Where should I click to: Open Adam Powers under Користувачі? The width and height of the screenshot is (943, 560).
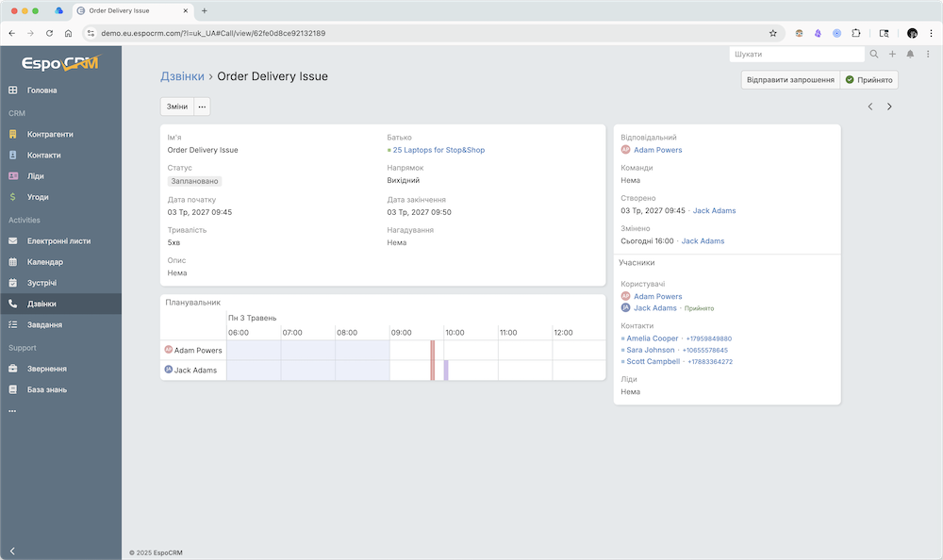click(658, 297)
